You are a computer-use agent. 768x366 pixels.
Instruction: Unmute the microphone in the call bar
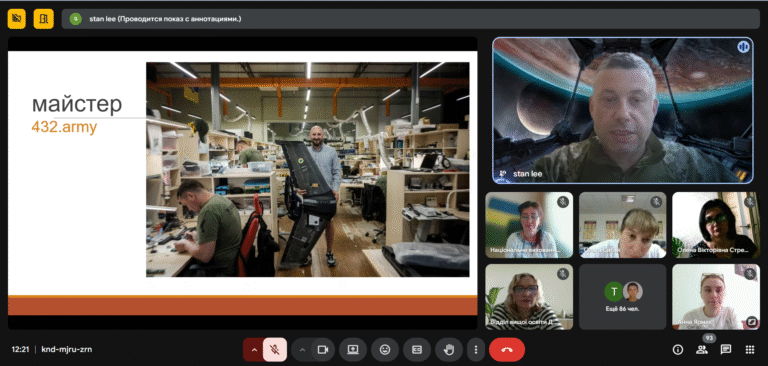click(275, 349)
